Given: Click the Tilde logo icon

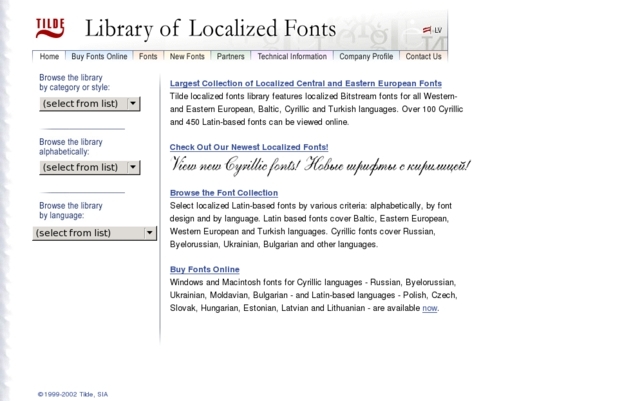Looking at the screenshot, I should 50,27.
